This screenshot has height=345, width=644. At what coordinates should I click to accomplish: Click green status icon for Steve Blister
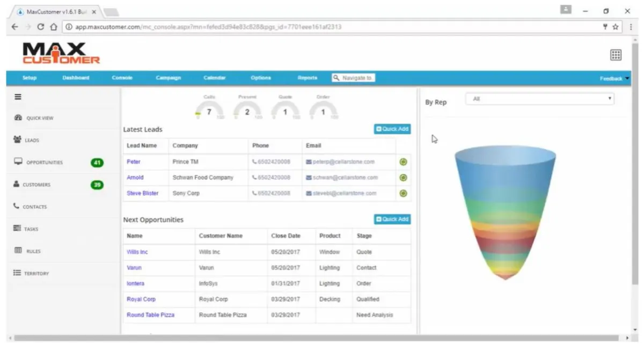(403, 193)
